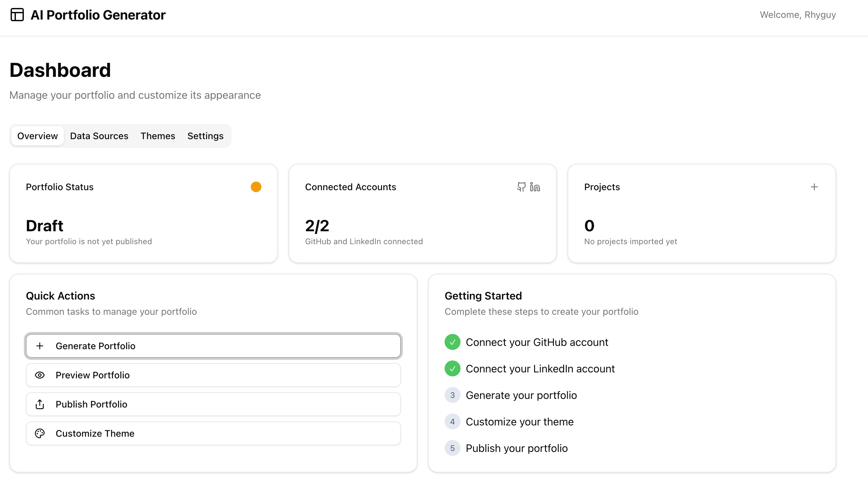Click the plus icon in Projects card

(814, 187)
